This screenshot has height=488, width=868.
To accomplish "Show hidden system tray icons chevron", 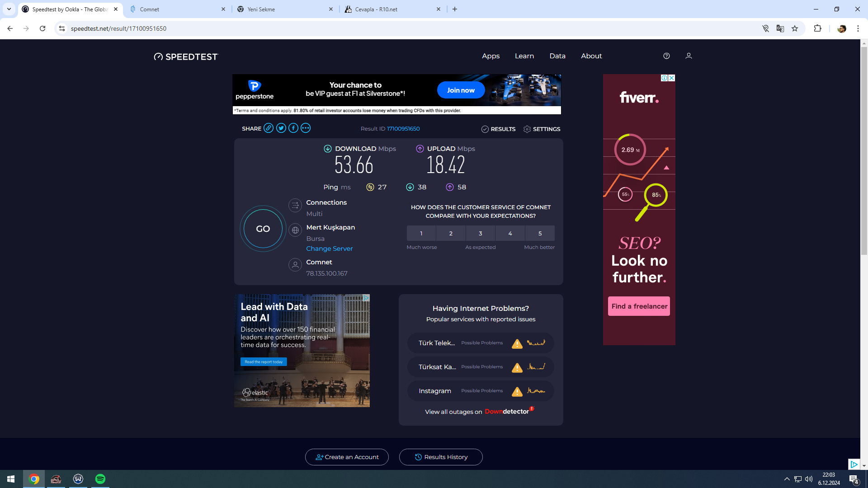I will pyautogui.click(x=787, y=479).
